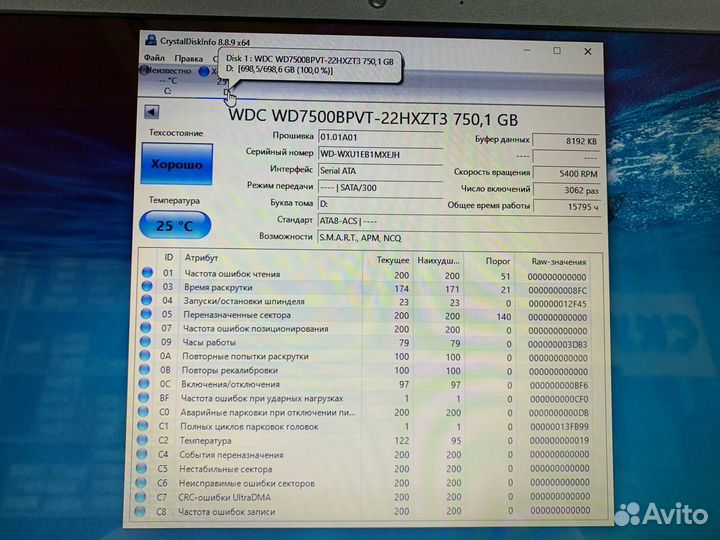Click the Техсостояние label

(x=176, y=133)
